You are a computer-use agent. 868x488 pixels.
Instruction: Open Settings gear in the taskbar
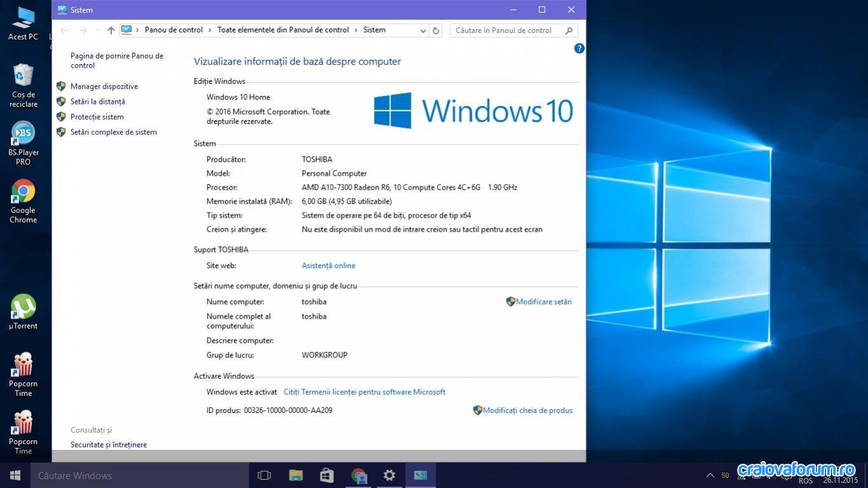tap(389, 475)
